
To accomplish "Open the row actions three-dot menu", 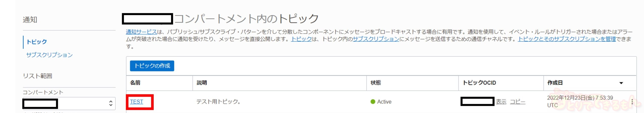I will point(632,102).
